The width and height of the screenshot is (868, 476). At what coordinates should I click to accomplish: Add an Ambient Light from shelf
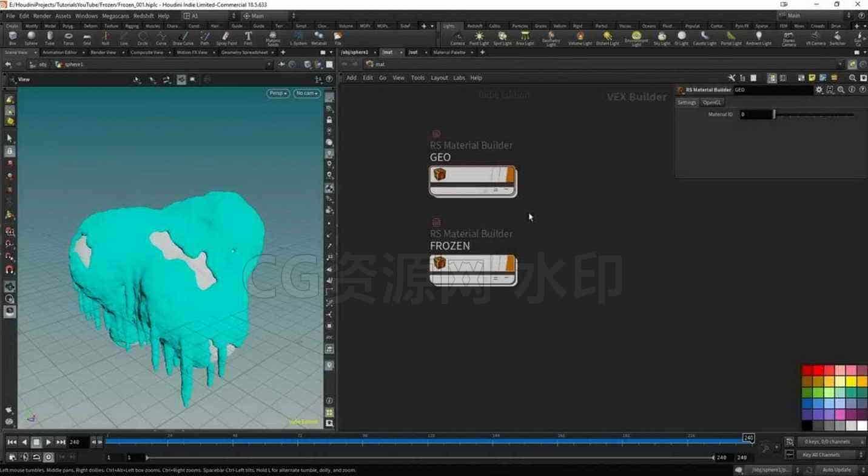coord(759,38)
